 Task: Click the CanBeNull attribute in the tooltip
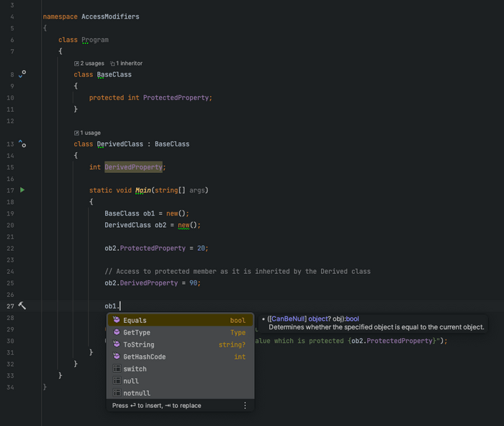288,319
